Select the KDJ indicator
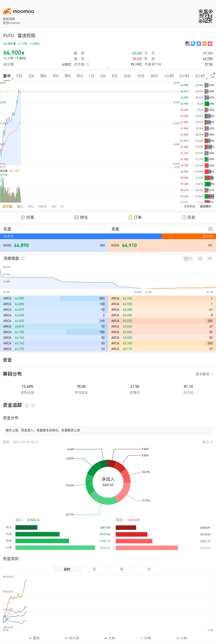This screenshot has width=216, height=644. 31,207
